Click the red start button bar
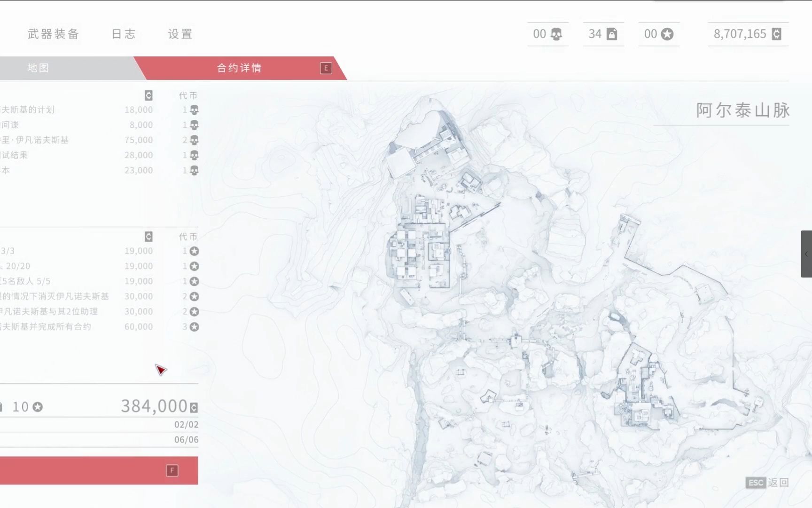Viewport: 812px width, 508px height. coord(99,470)
